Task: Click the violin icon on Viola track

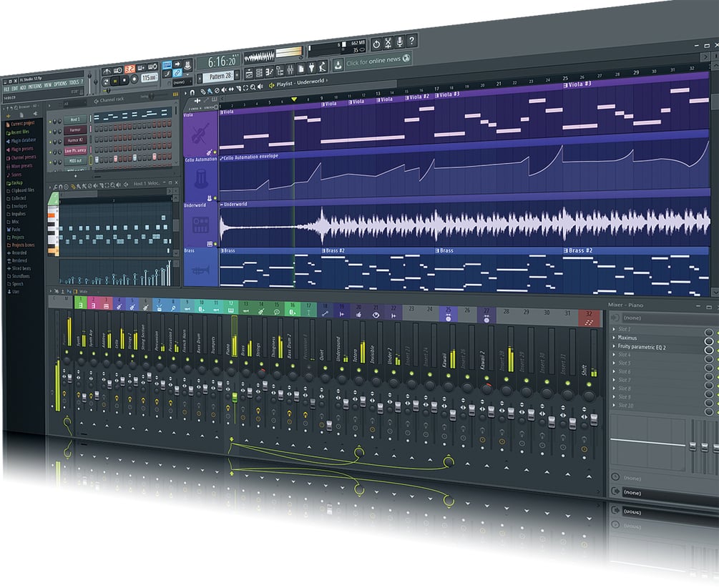Action: [200, 134]
